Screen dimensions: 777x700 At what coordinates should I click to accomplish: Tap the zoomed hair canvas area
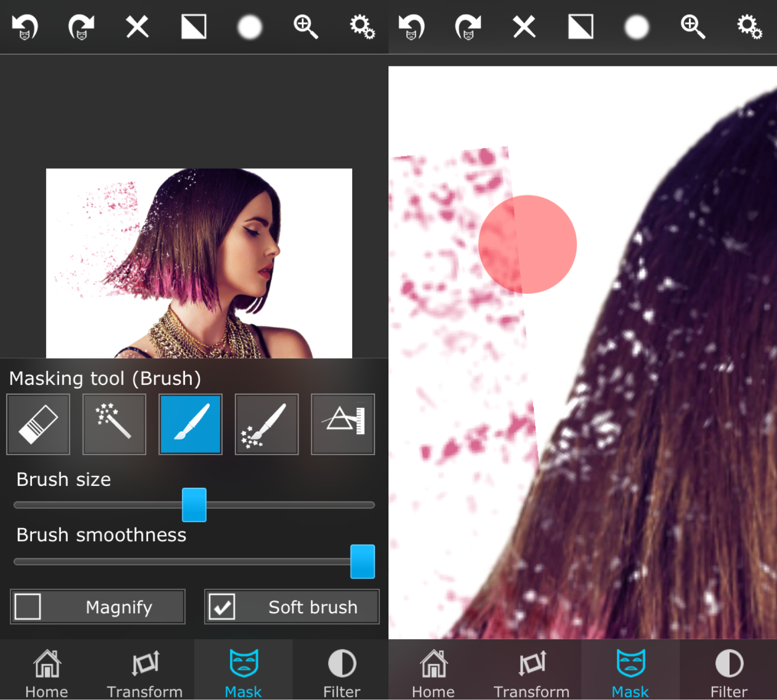583,353
